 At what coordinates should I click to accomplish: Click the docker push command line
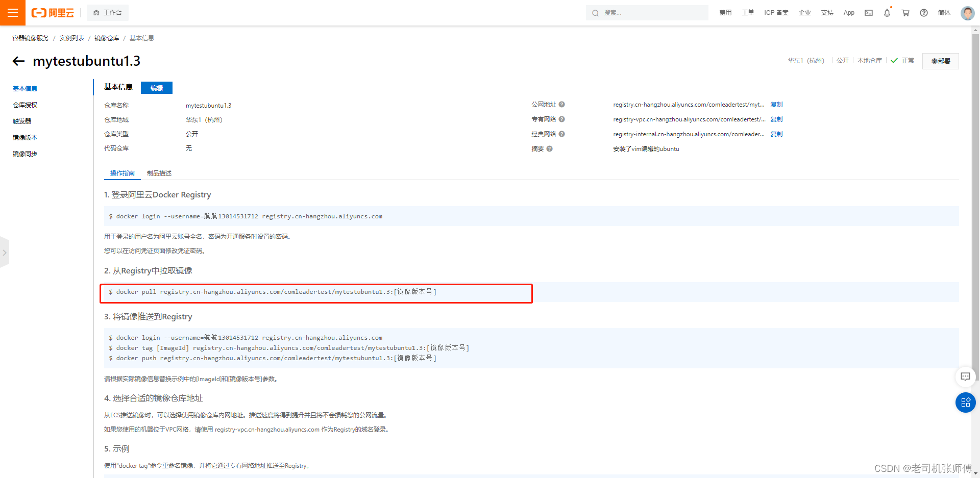pos(273,358)
